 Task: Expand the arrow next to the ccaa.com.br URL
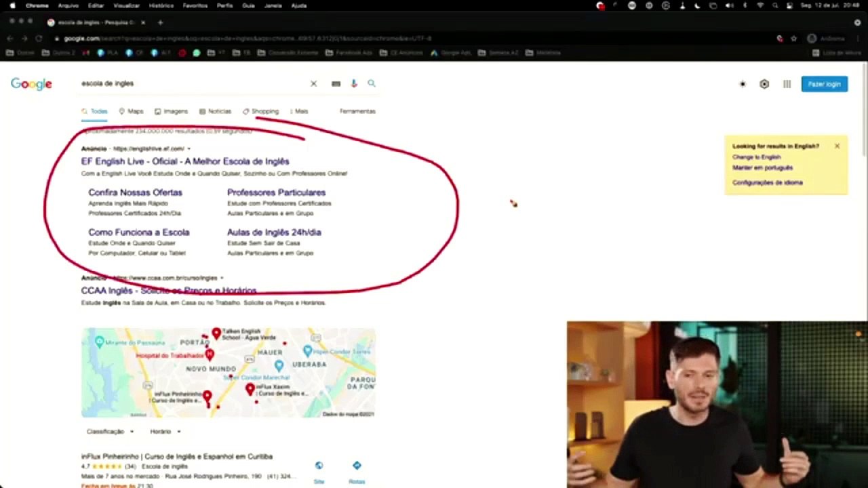(222, 278)
